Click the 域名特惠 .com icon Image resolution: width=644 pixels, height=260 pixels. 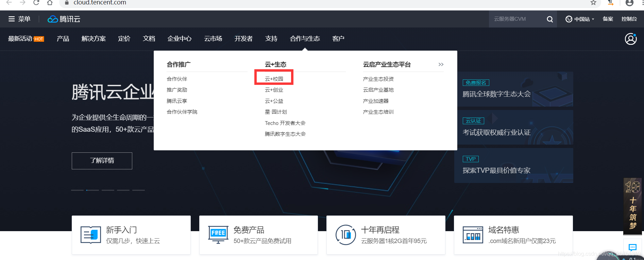(x=473, y=235)
